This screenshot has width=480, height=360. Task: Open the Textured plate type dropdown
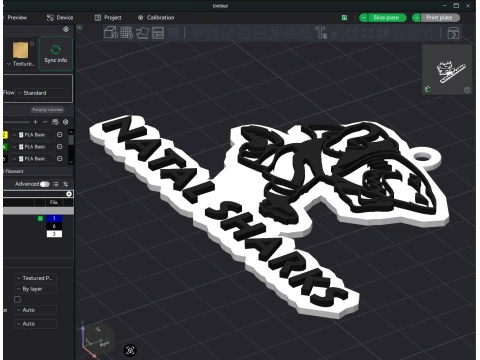[21, 63]
